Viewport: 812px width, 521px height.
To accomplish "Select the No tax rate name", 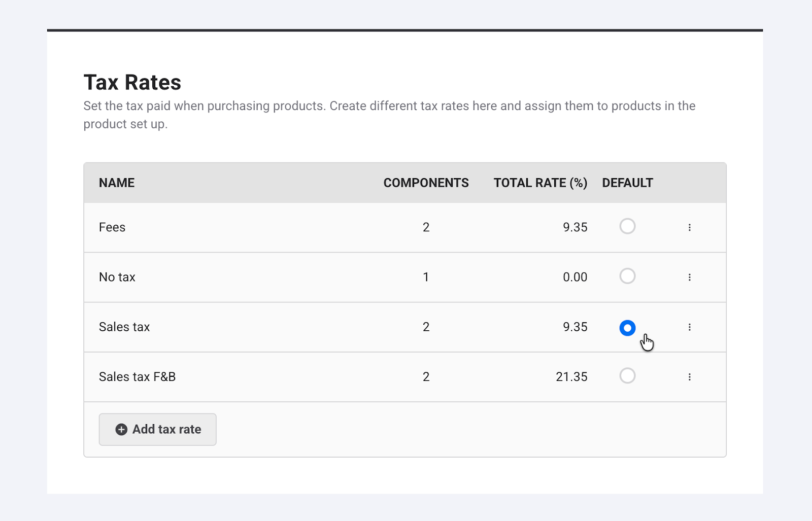I will click(117, 277).
